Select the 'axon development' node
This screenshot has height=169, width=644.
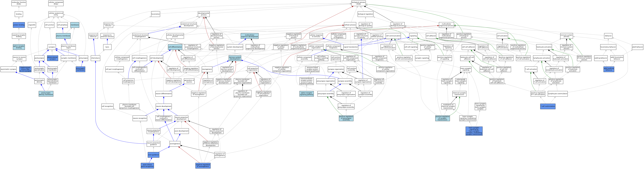click(181, 131)
